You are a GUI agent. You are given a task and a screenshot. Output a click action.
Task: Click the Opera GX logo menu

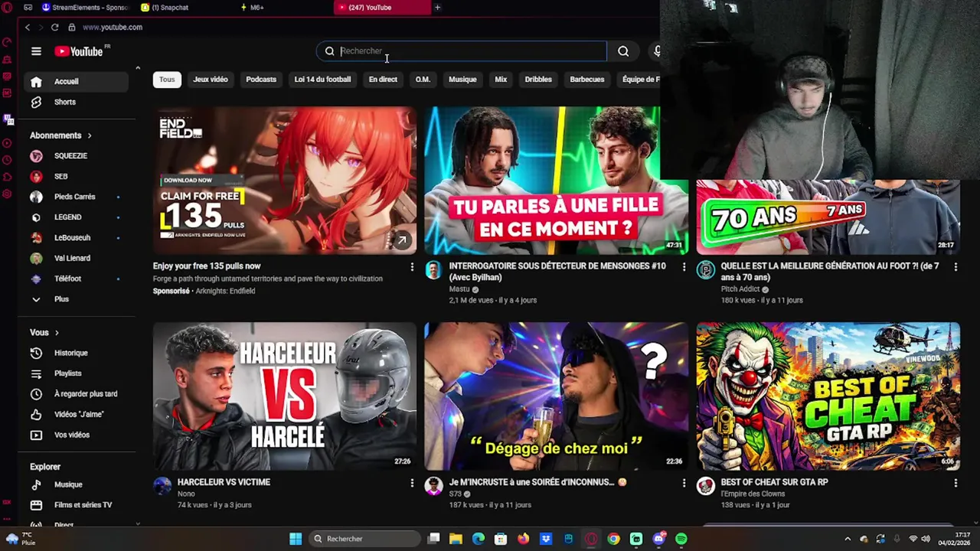7,8
